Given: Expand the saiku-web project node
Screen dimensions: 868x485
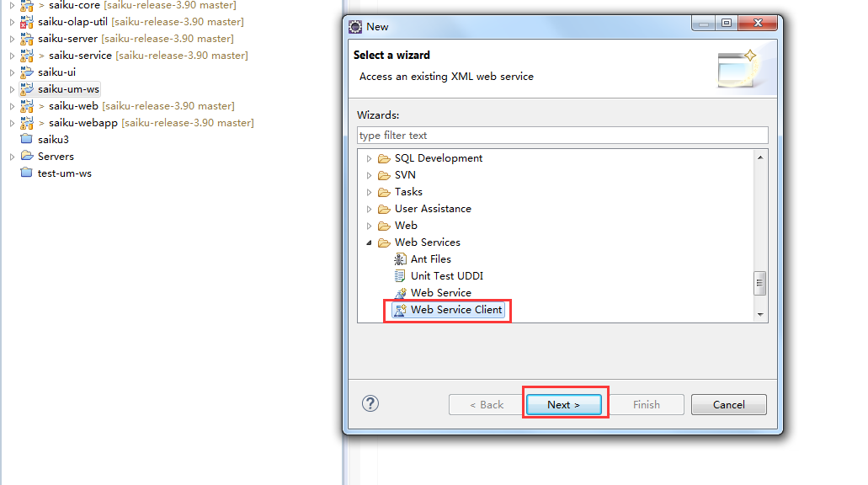Looking at the screenshot, I should point(12,106).
